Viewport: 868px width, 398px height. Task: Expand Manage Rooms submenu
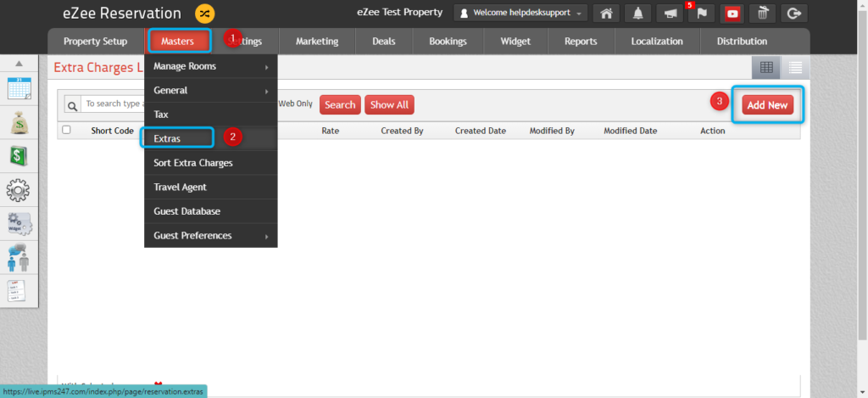(x=211, y=66)
